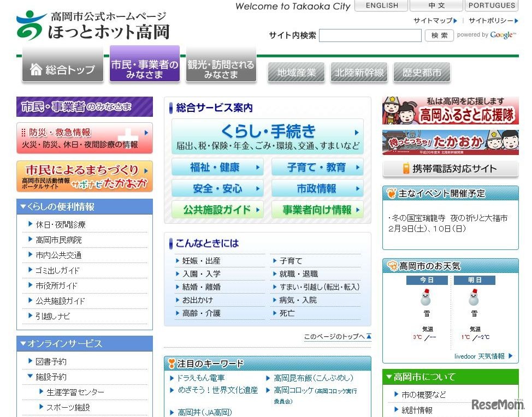
Task: Open the 引越しナビ link
Action: click(53, 316)
